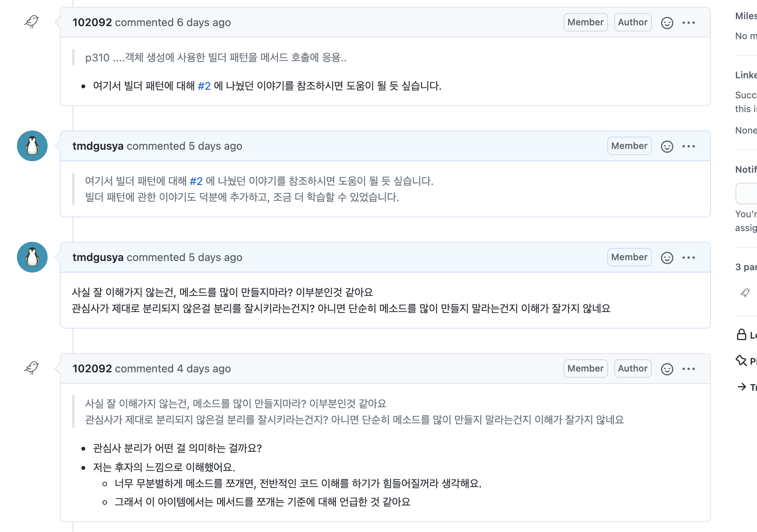Viewport: 757px width, 532px height.
Task: Click participant bird avatar in sidebar
Action: 745,293
